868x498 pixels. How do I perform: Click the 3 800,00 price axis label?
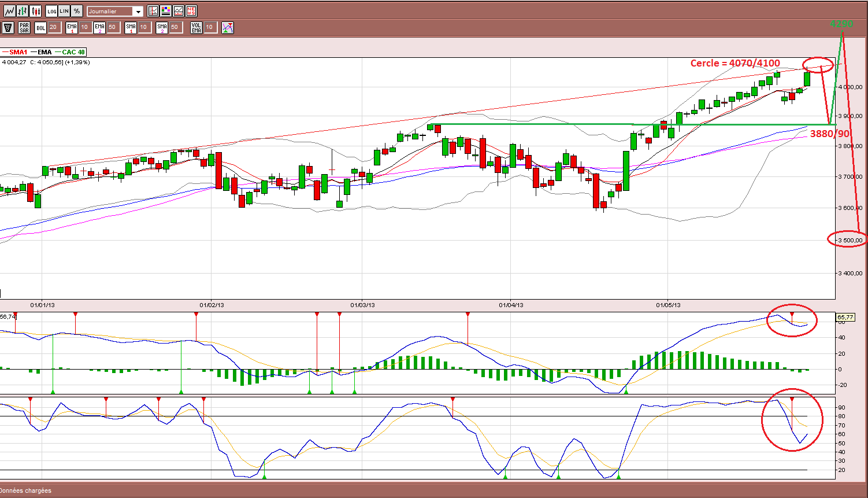coord(851,146)
